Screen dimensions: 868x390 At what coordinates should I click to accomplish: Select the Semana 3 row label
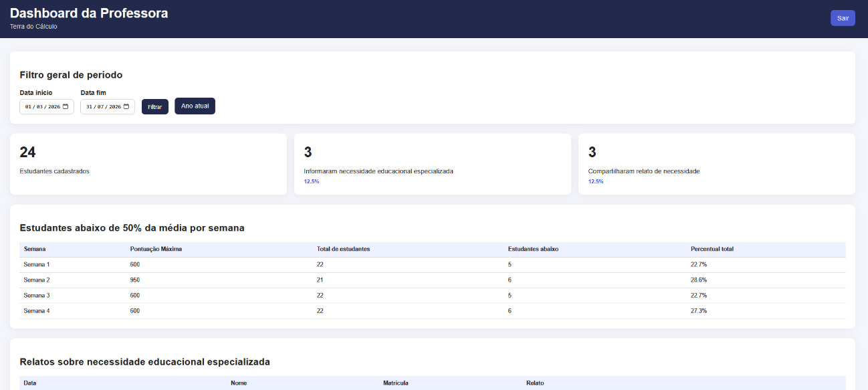[x=37, y=295]
